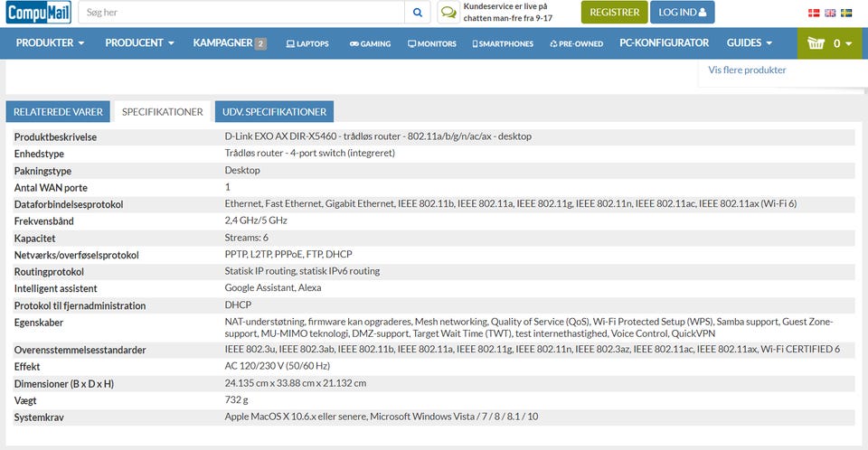This screenshot has width=868, height=450.
Task: Go to the LAPTOPS category
Action: [x=307, y=43]
